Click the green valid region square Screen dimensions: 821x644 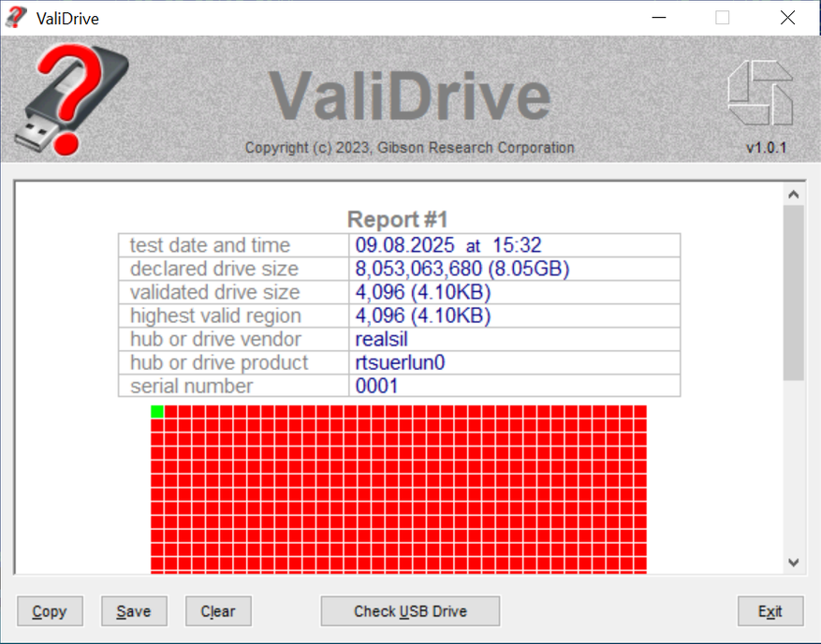(x=157, y=412)
